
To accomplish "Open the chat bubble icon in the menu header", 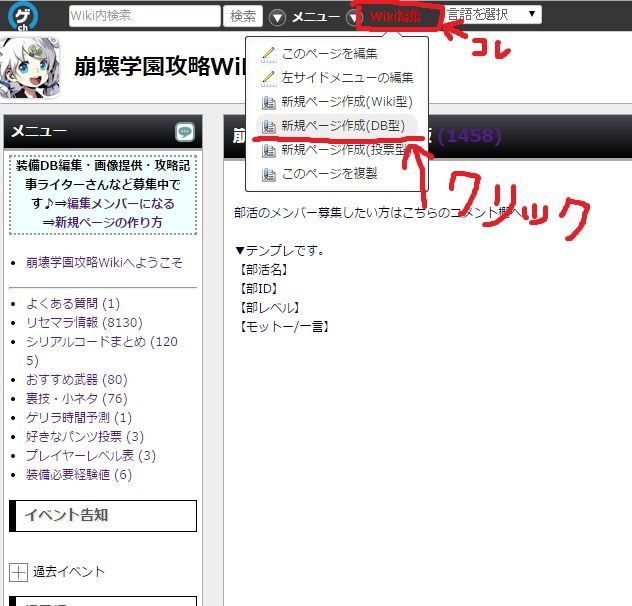I will (x=184, y=132).
